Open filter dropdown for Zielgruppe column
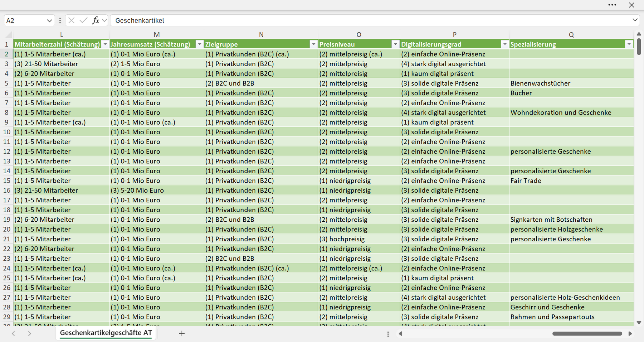This screenshot has width=644, height=342. coord(313,44)
